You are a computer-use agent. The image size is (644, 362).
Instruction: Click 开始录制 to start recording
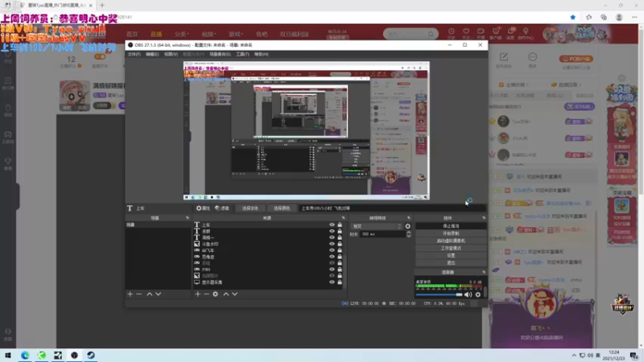451,233
